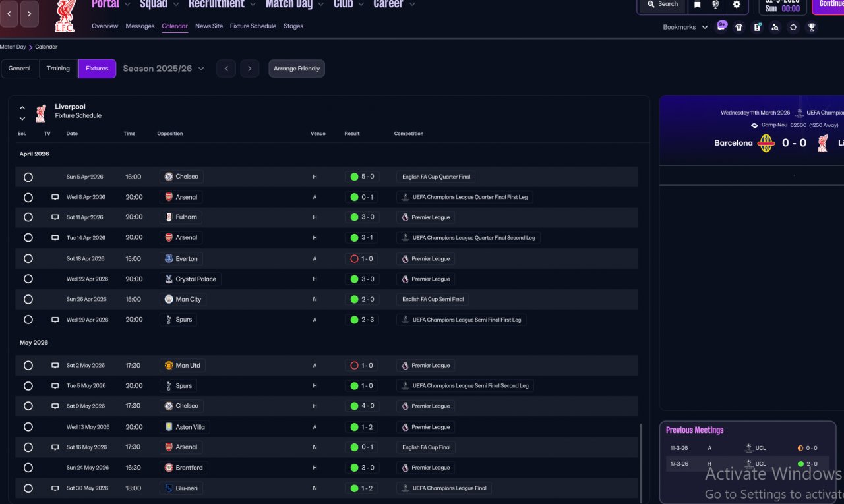Viewport: 844px width, 504px height.
Task: Click TV icon on Fulham fixture row
Action: point(55,217)
